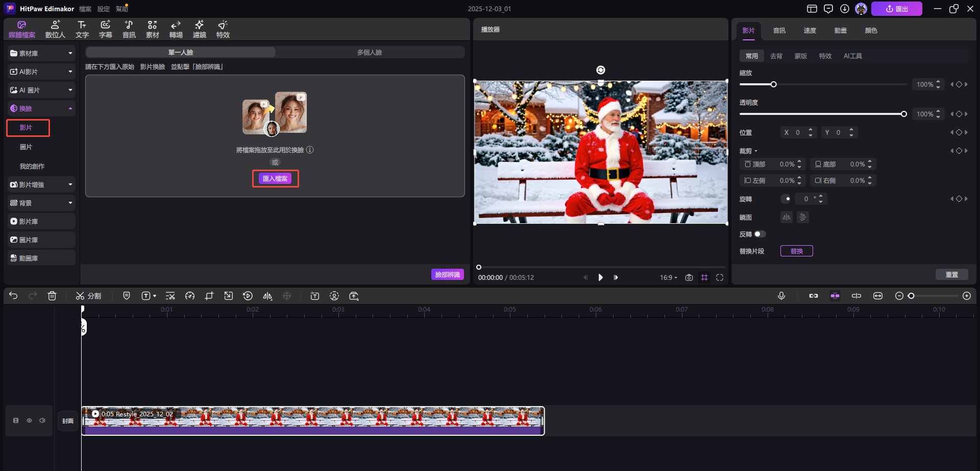Start voice recording with microphone icon
Viewport: 980px width, 471px height.
click(x=781, y=296)
